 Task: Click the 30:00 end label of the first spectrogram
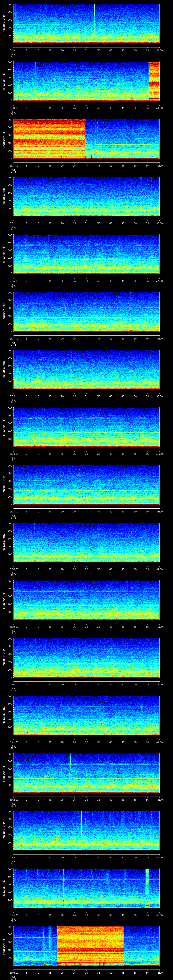click(159, 50)
